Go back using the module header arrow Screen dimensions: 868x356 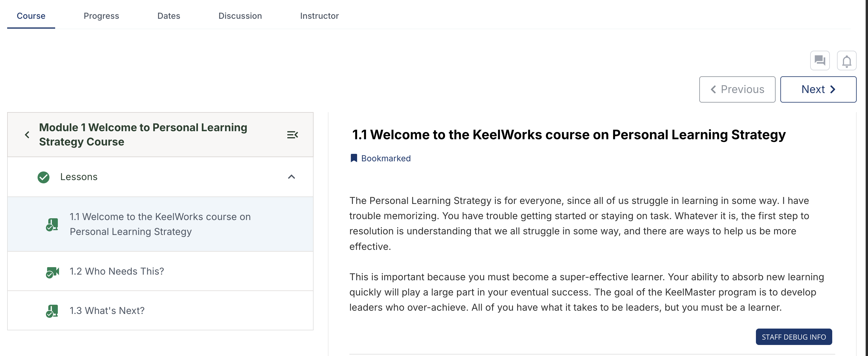tap(27, 135)
